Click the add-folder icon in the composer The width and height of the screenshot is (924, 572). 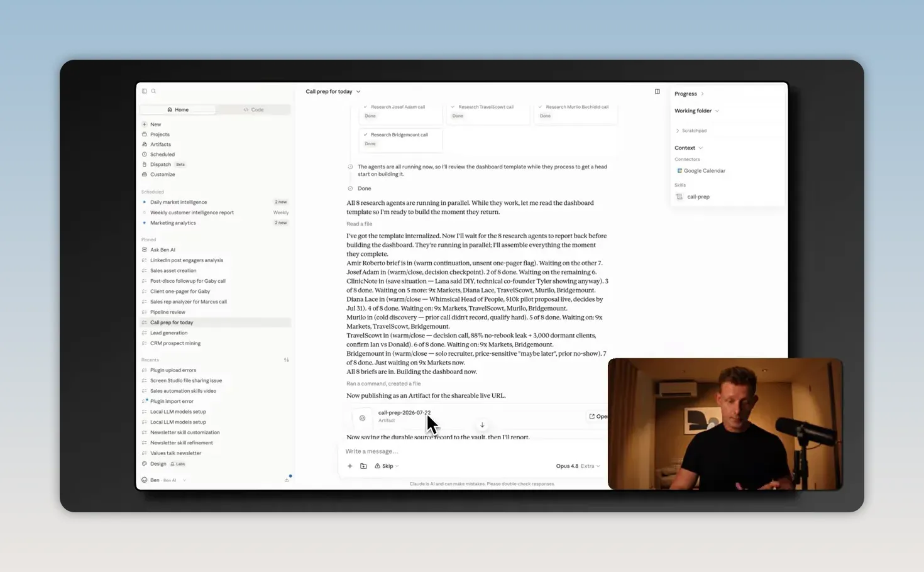click(x=363, y=466)
